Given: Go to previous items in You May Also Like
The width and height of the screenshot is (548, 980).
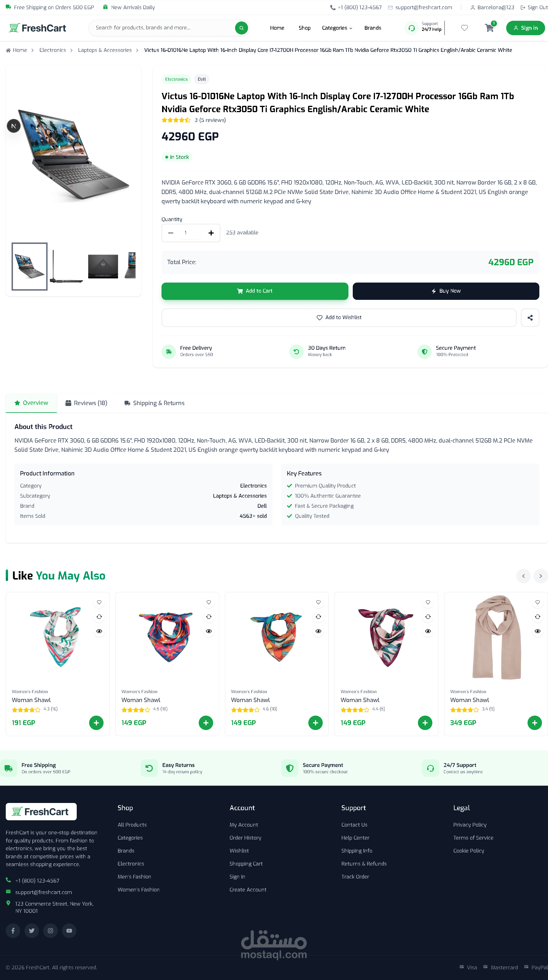Looking at the screenshot, I should 523,576.
